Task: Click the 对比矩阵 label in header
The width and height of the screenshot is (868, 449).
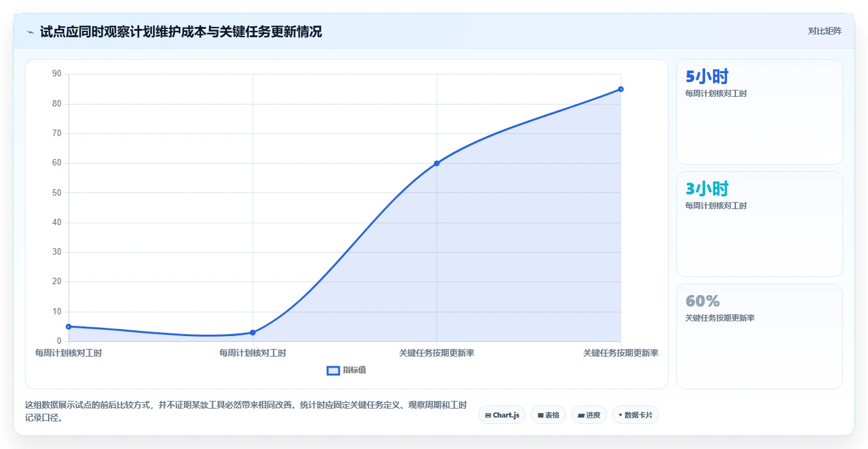Action: [x=824, y=31]
